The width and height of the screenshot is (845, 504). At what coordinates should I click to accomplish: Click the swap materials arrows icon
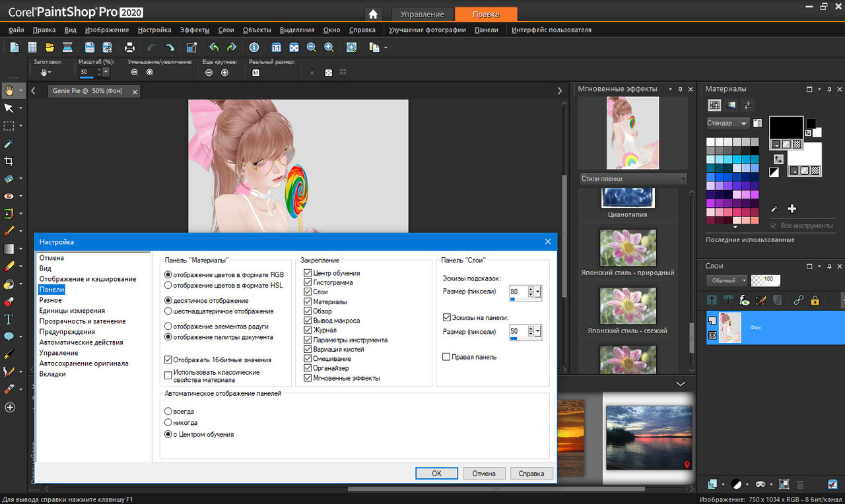coord(778,159)
